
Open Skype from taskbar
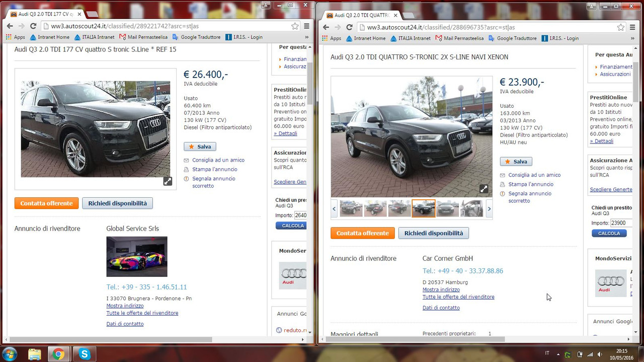tap(84, 354)
